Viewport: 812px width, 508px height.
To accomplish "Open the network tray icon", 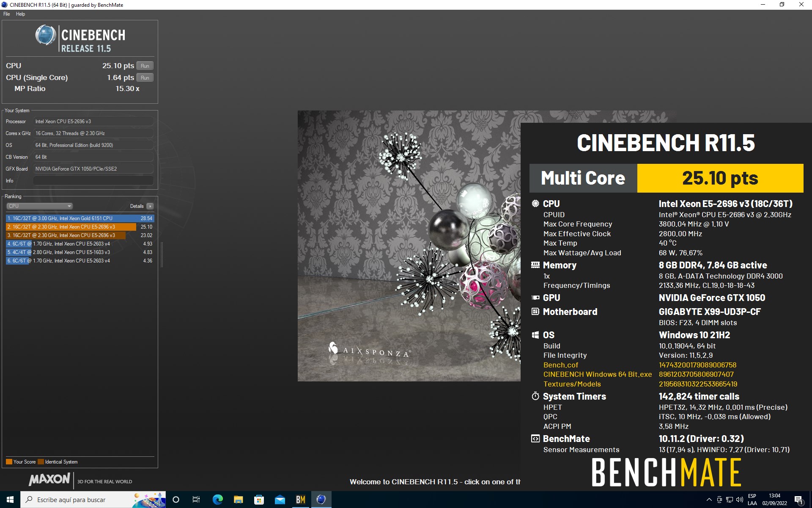I will (x=730, y=500).
